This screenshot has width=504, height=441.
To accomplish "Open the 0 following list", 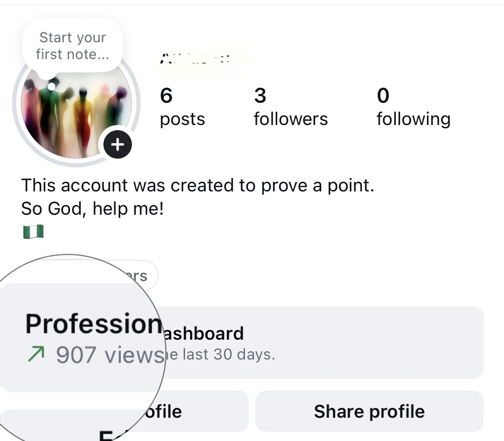I will (413, 107).
